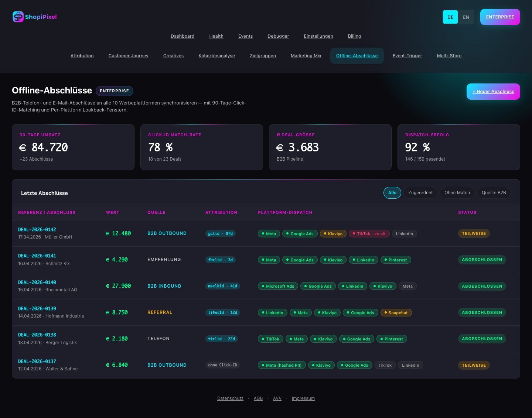
Task: Switch to the Creatives tab
Action: click(x=173, y=56)
